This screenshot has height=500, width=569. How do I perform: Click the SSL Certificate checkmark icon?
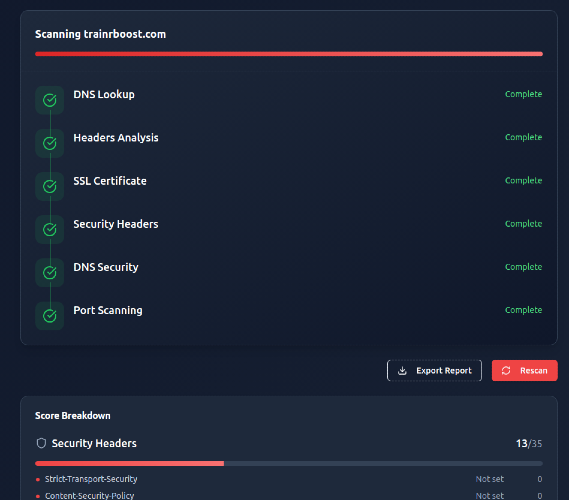click(50, 187)
